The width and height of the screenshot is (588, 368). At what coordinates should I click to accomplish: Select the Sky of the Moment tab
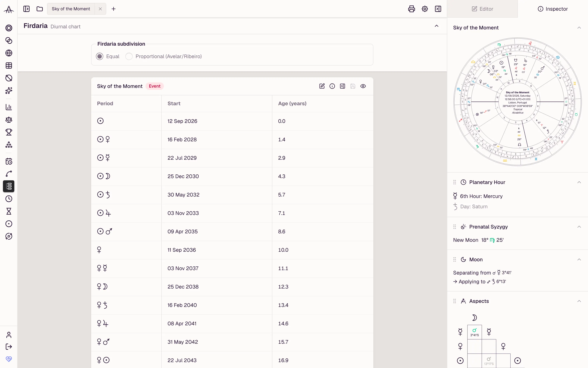click(x=71, y=9)
